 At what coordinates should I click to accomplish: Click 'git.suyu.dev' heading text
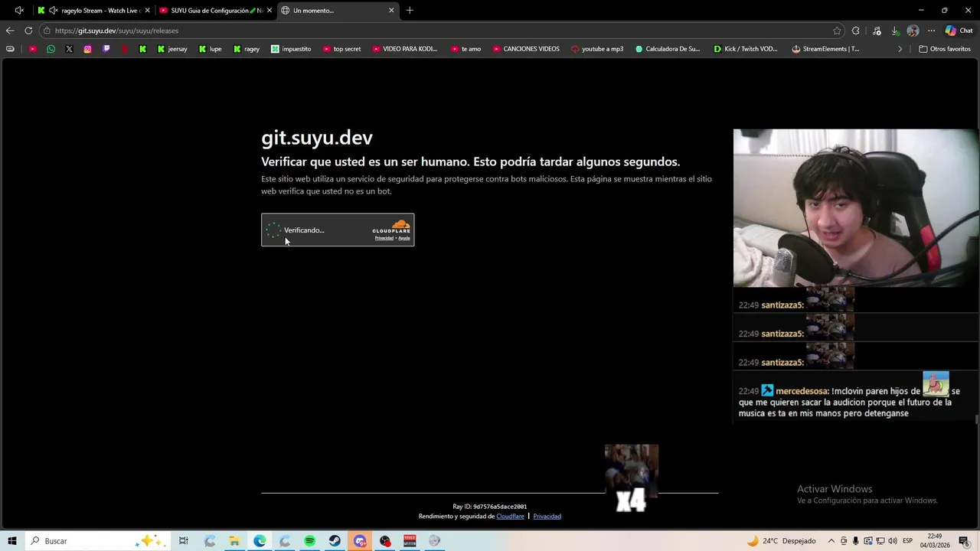pos(317,137)
